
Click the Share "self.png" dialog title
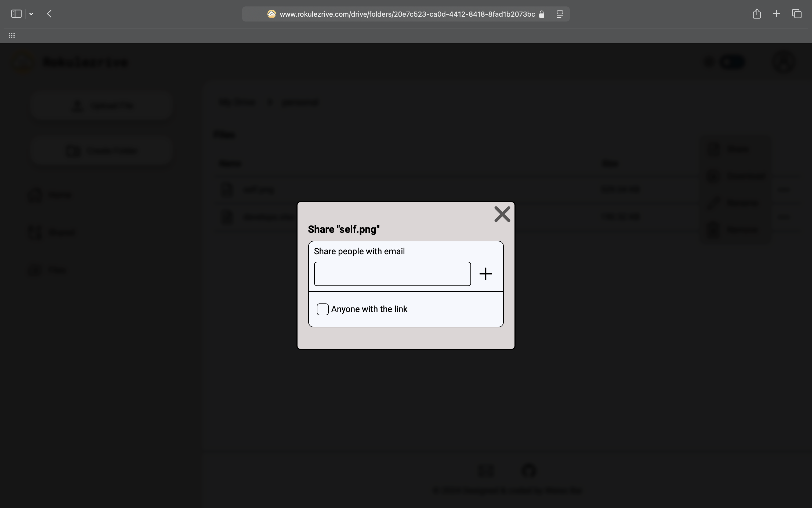point(344,229)
